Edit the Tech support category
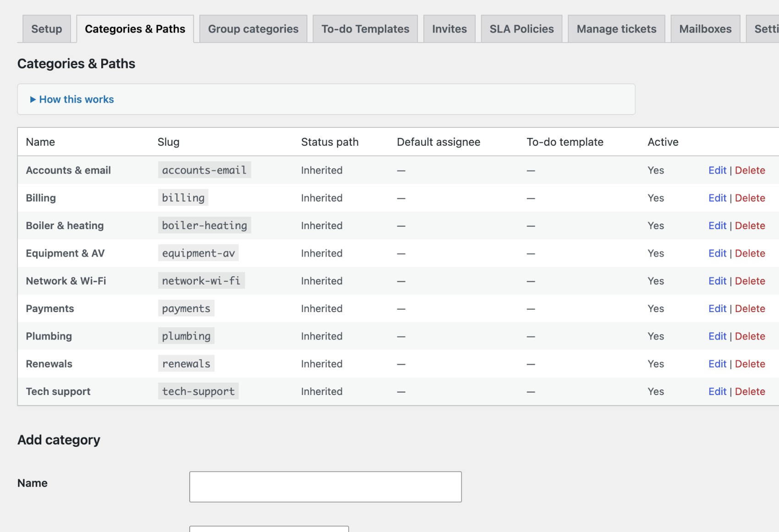The width and height of the screenshot is (779, 532). 717,391
